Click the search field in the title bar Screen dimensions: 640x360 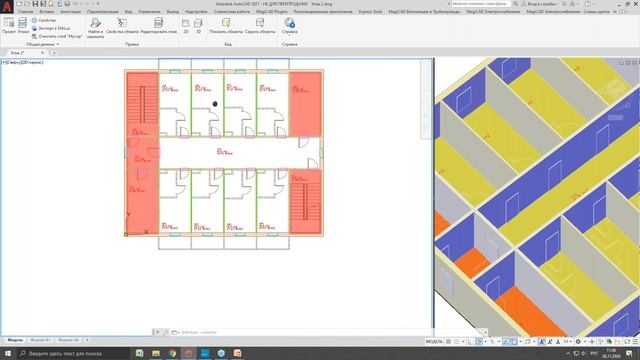click(x=481, y=4)
